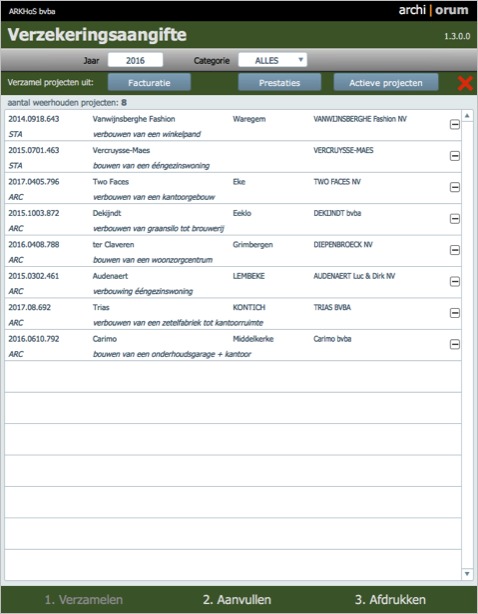Remove project Trias with minus icon
Image resolution: width=478 pixels, height=614 pixels.
tap(455, 312)
